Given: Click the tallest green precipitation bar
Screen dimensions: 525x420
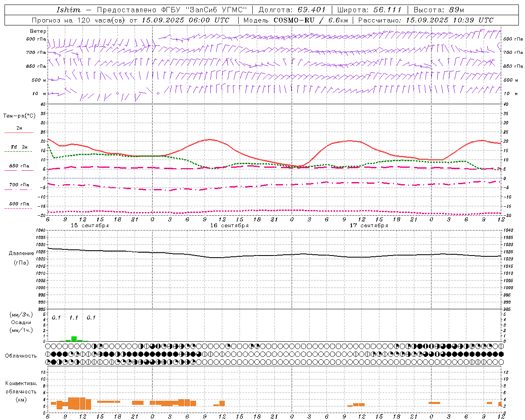Looking at the screenshot, I should tap(74, 339).
